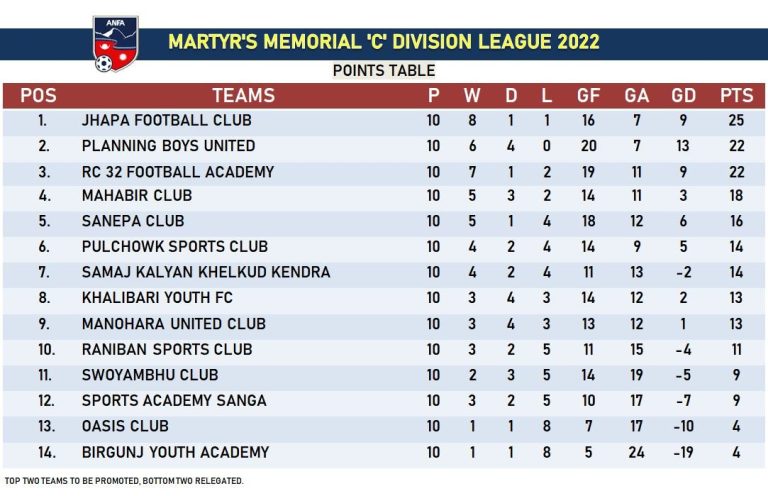
Task: Click the GF column header
Action: (588, 96)
